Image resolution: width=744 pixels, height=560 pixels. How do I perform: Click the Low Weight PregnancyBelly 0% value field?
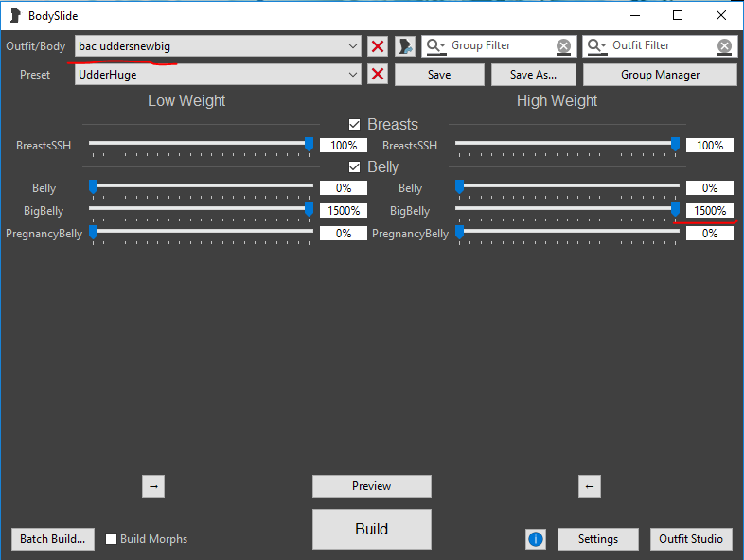[344, 234]
